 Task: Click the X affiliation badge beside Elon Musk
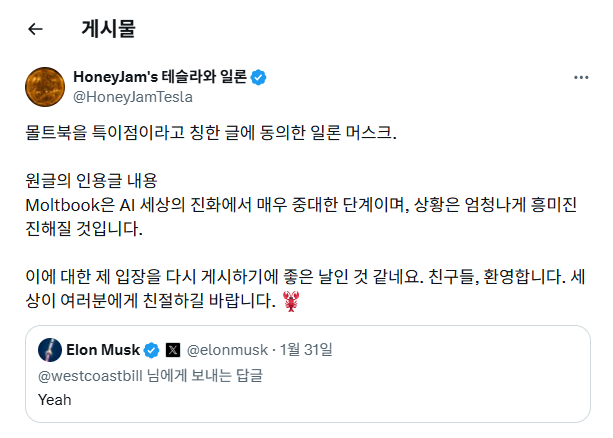[x=173, y=350]
